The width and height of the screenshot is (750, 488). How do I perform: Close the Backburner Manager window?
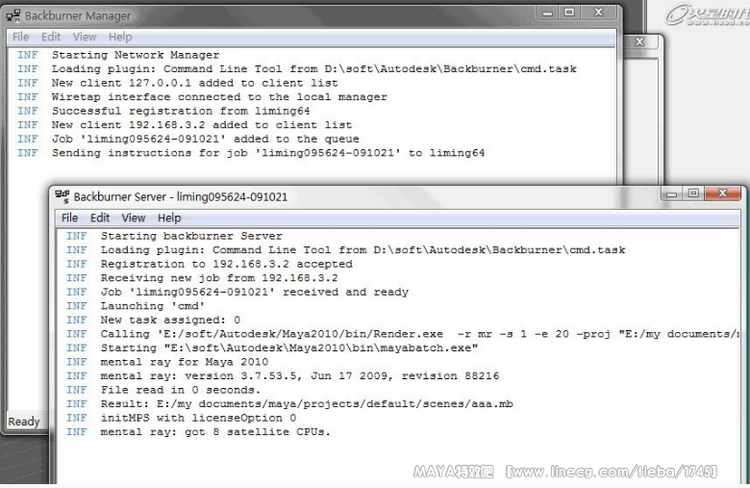(x=598, y=13)
